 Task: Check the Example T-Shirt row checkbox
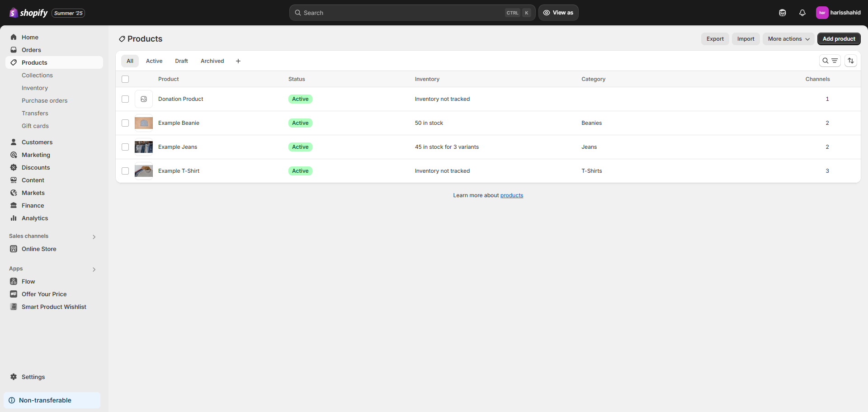coord(125,171)
